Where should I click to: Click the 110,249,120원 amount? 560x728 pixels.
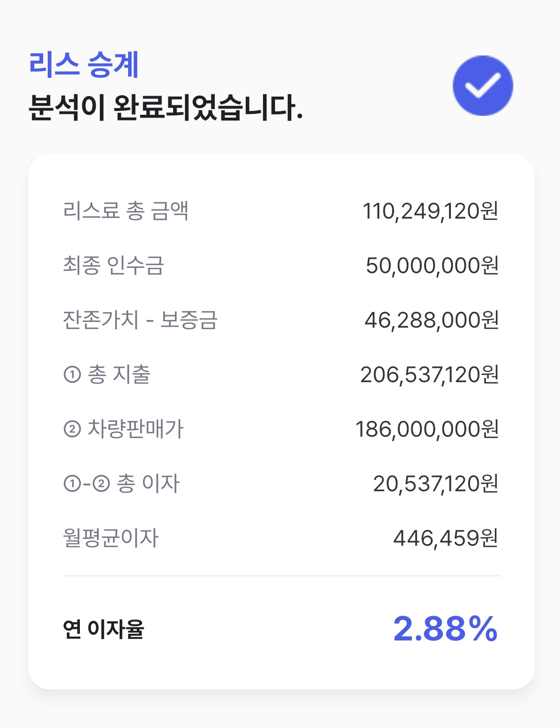430,211
